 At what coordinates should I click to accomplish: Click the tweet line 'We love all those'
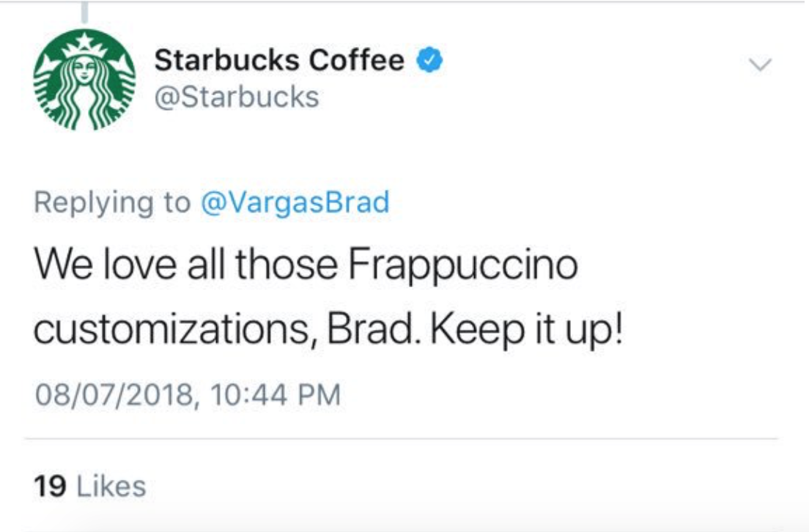(185, 265)
